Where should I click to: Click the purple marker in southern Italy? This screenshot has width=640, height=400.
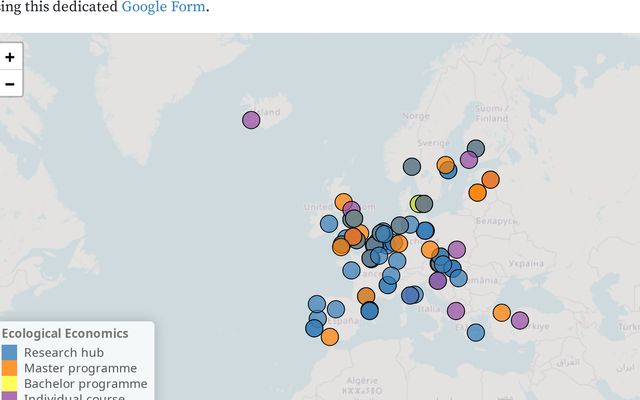[456, 310]
